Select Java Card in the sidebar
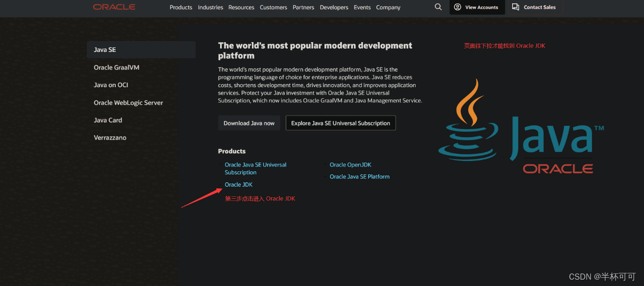The width and height of the screenshot is (644, 286). tap(108, 120)
